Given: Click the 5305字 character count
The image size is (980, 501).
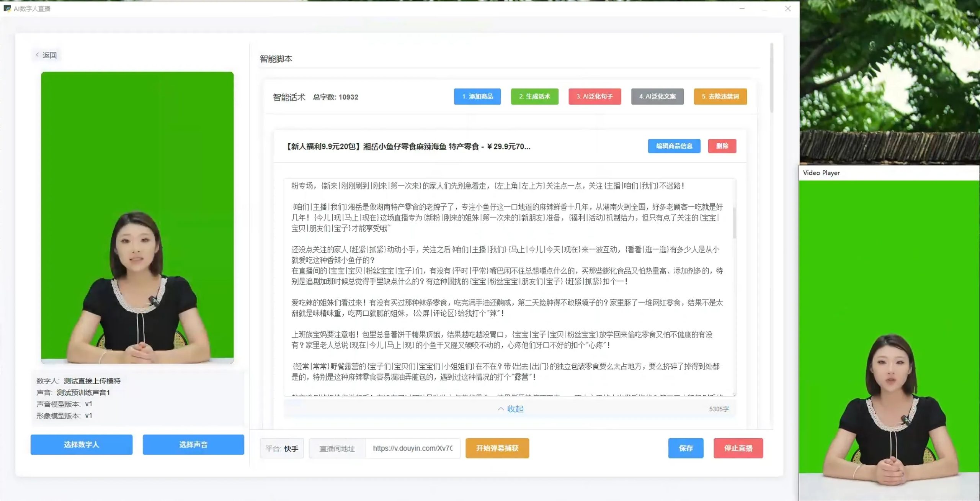Looking at the screenshot, I should pyautogui.click(x=719, y=409).
